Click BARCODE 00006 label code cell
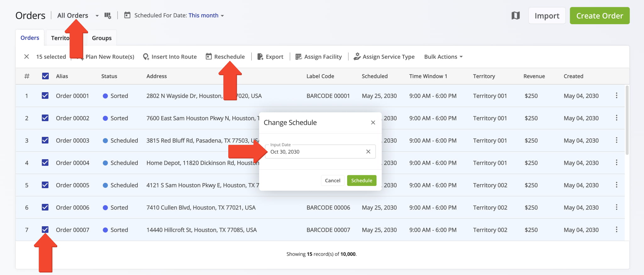 pyautogui.click(x=328, y=207)
